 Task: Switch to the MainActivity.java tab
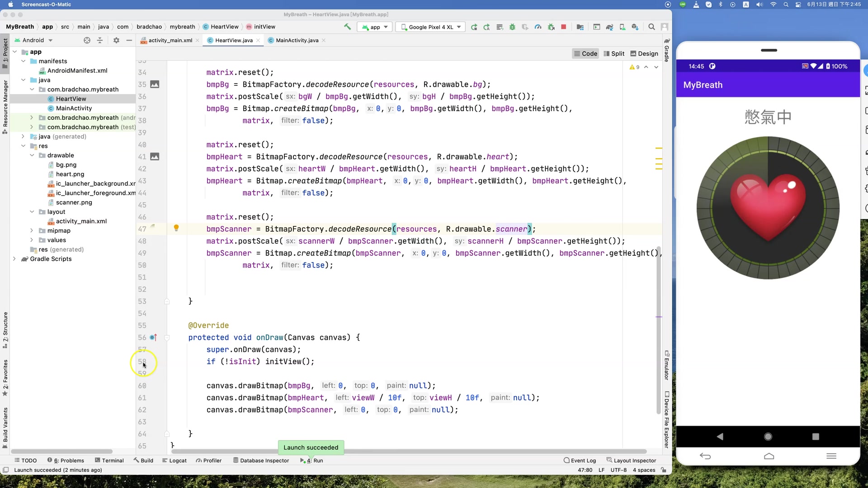(x=297, y=40)
